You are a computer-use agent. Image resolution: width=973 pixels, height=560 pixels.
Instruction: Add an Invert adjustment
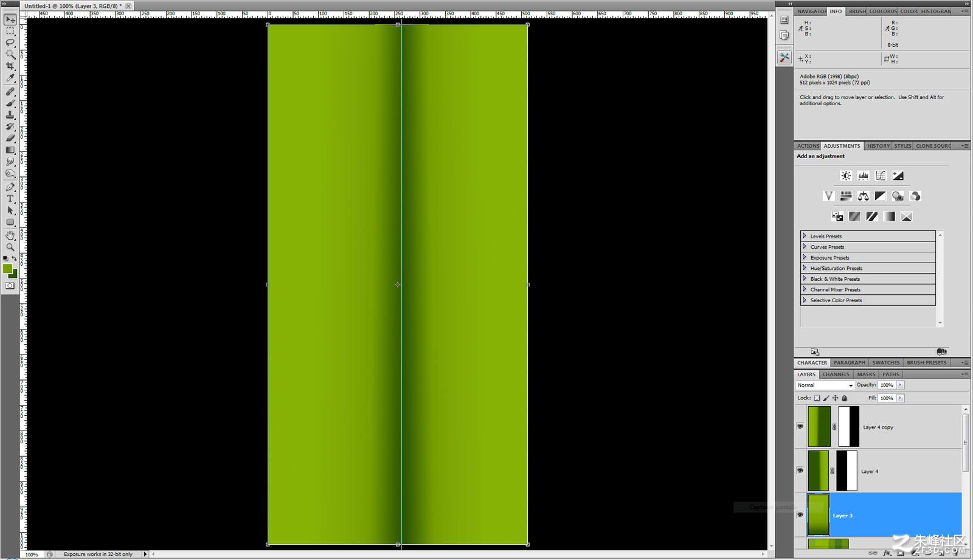click(x=837, y=216)
